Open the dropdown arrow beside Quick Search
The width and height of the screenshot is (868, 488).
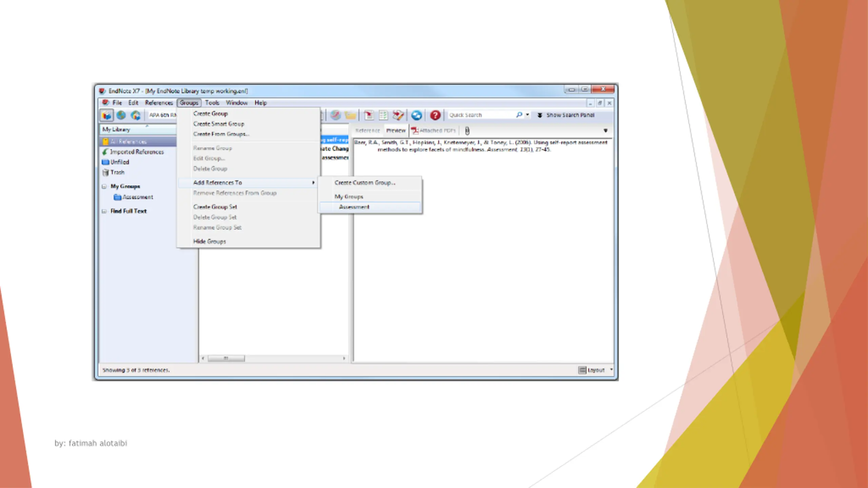point(528,115)
